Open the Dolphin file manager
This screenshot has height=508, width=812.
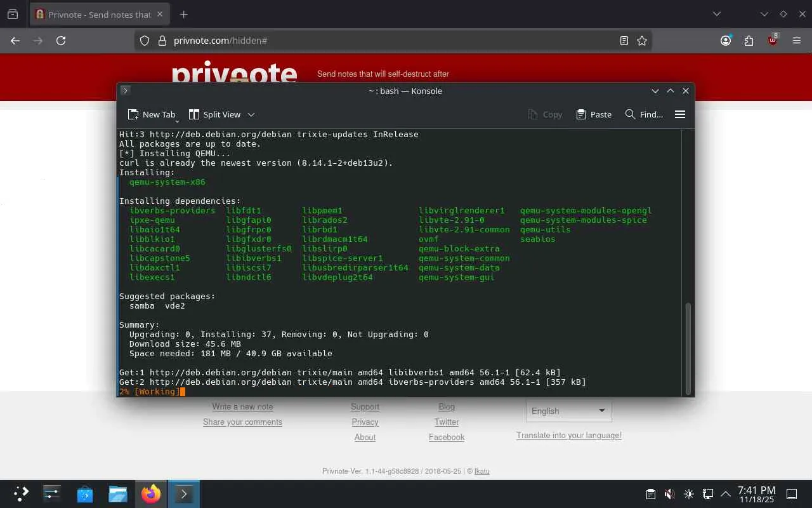(x=118, y=494)
